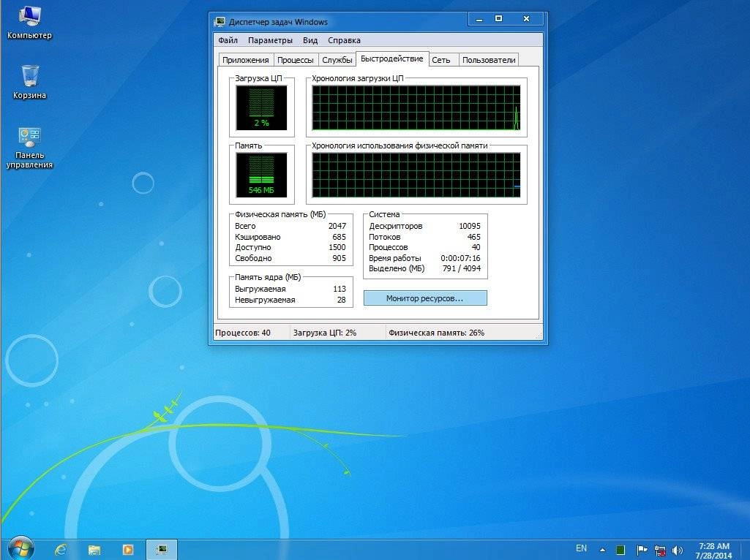The image size is (750, 560).
Task: Click the Время работы value 0:00:07:16
Action: click(460, 259)
